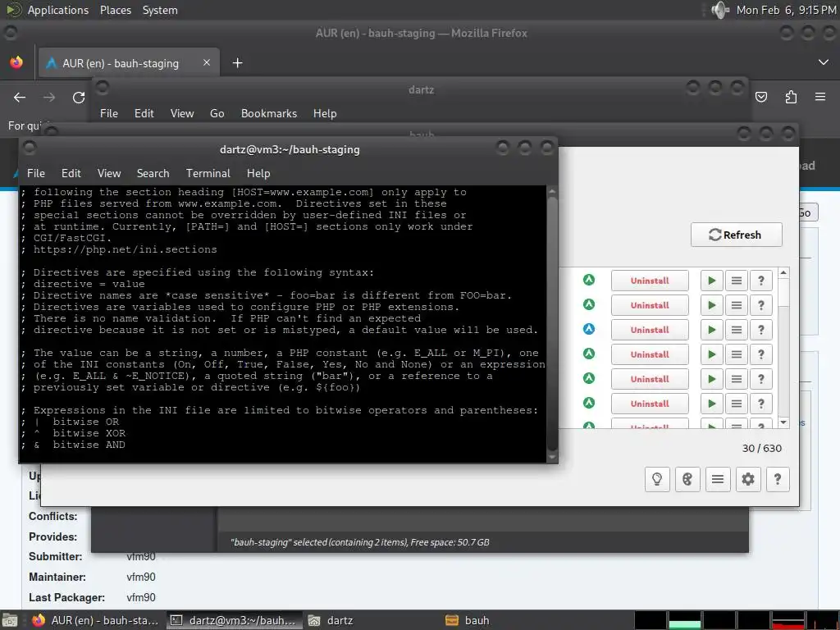Click the 30 / 630 package count in bauh

click(x=761, y=449)
